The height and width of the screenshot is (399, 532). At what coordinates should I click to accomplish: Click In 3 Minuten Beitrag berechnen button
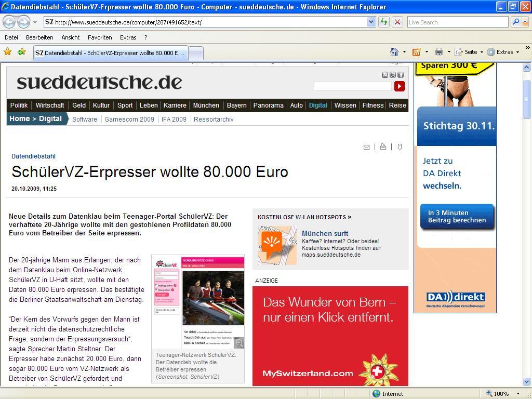coord(457,217)
